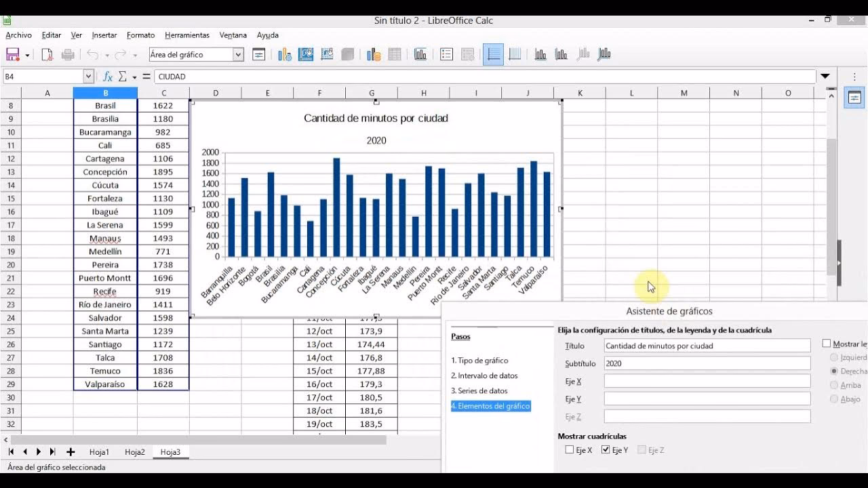This screenshot has height=488, width=868.
Task: Click the Save icon in the toolbar
Action: click(x=12, y=55)
